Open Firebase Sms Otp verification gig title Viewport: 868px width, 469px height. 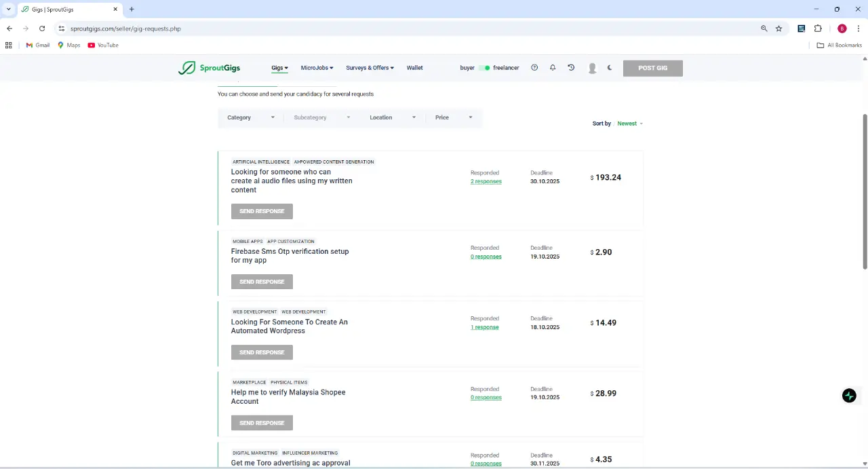point(290,256)
